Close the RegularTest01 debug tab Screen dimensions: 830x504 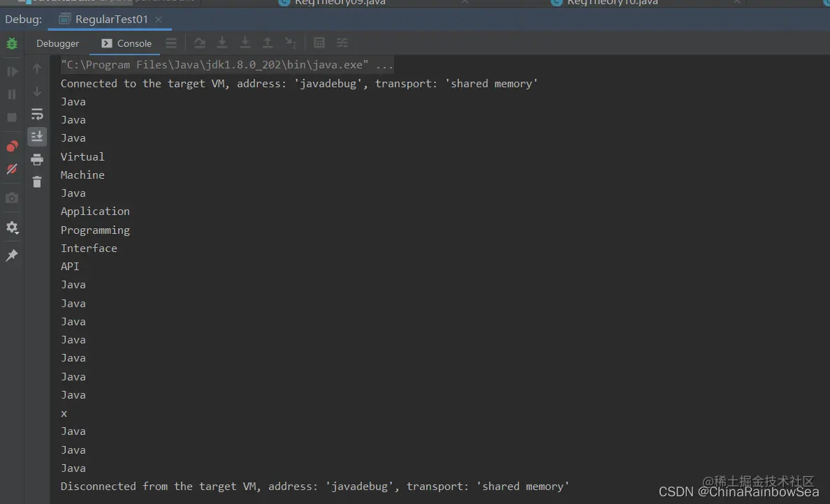click(159, 20)
